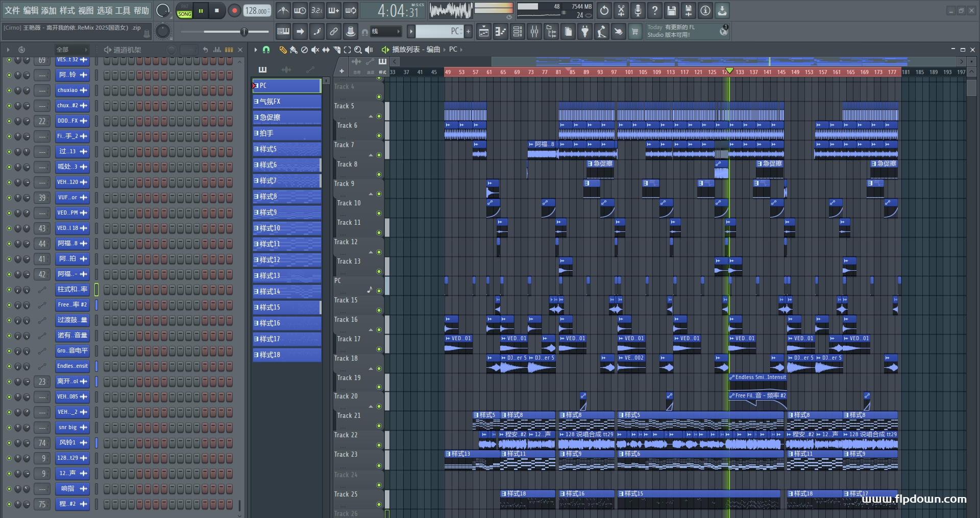This screenshot has height=518, width=980.
Task: Toggle the playlist snap magnet
Action: (266, 50)
